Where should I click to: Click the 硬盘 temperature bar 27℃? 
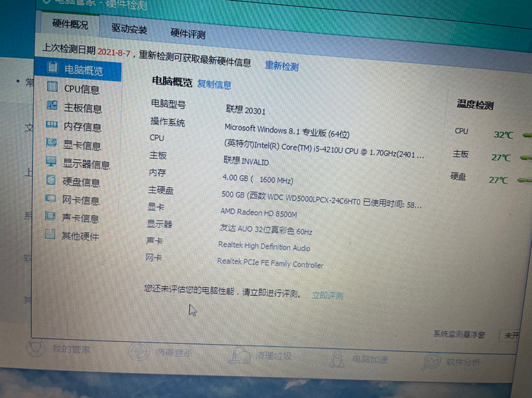[525, 180]
